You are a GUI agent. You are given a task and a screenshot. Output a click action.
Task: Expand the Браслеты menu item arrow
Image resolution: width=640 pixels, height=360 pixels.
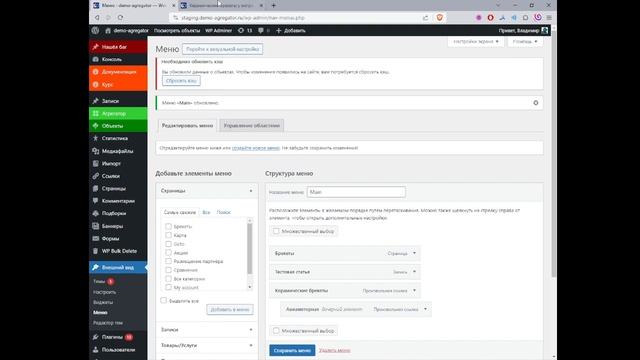point(414,253)
